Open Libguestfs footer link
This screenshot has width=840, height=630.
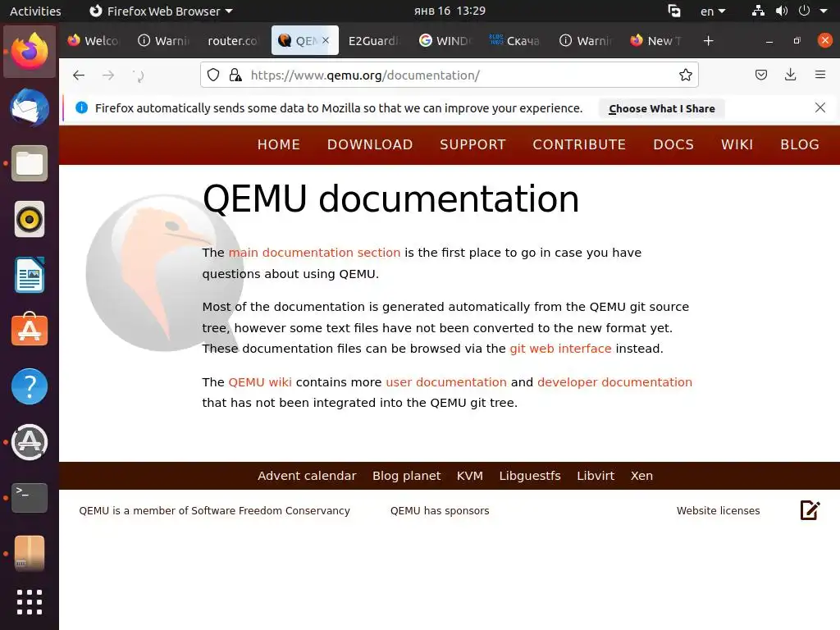pos(530,476)
